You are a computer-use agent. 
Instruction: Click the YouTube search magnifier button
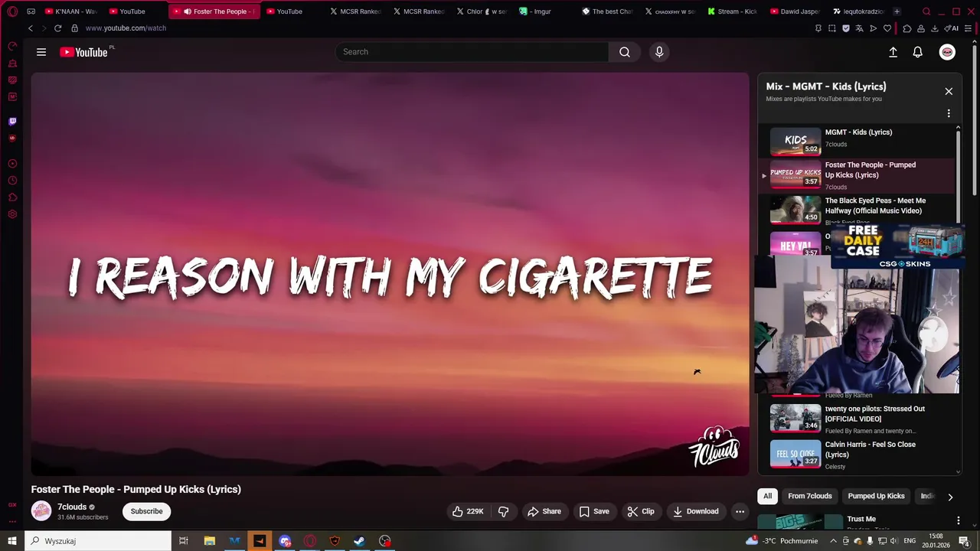click(x=625, y=52)
